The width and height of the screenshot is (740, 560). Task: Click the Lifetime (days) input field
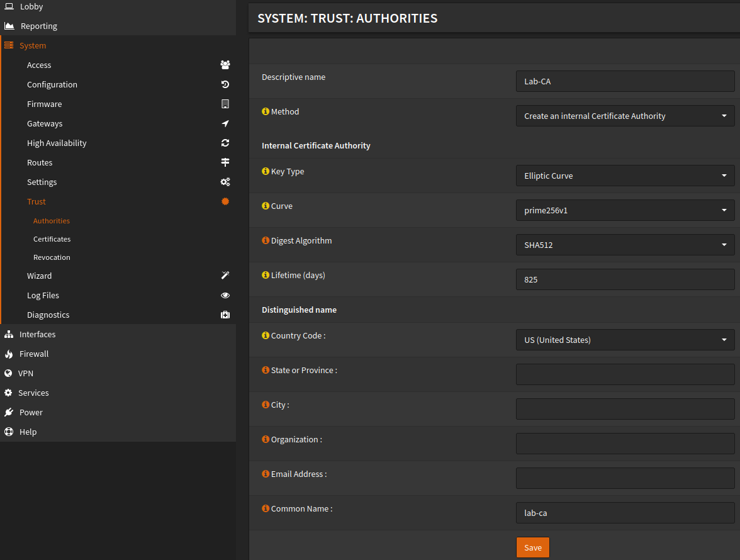625,279
